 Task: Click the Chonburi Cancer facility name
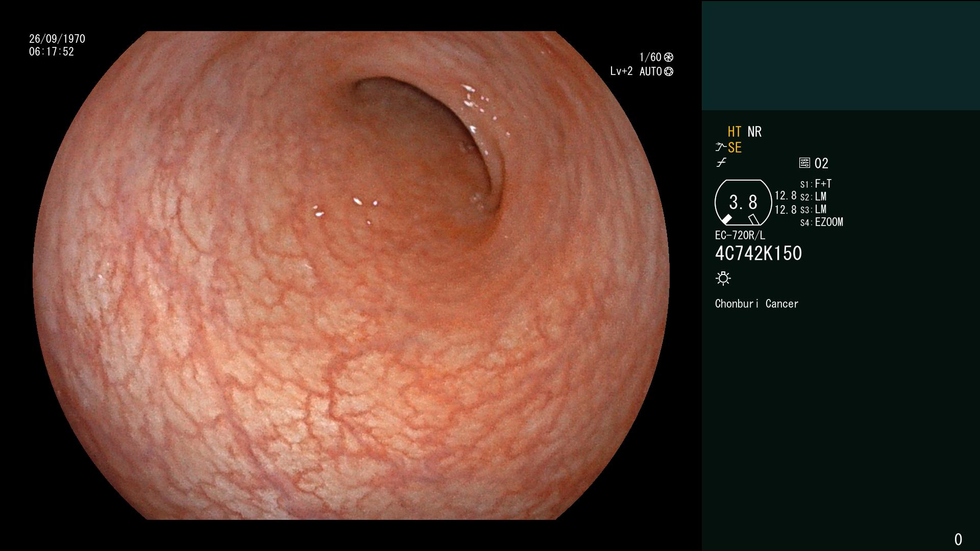[x=756, y=304]
